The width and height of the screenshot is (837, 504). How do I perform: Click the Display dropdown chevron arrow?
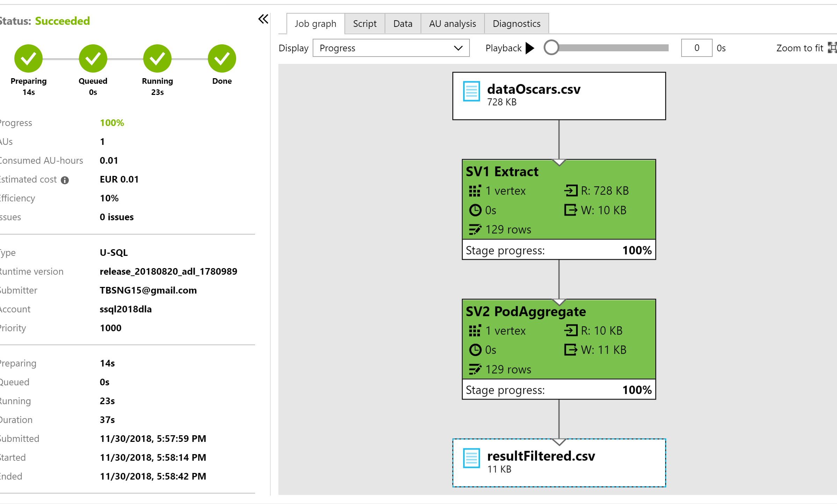tap(458, 48)
